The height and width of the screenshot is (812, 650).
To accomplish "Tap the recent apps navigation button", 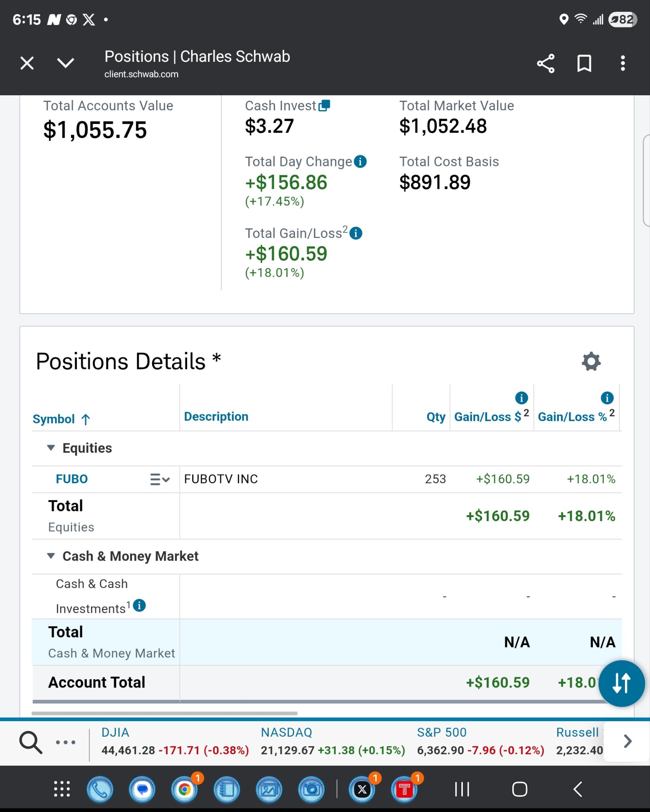I will point(462,789).
